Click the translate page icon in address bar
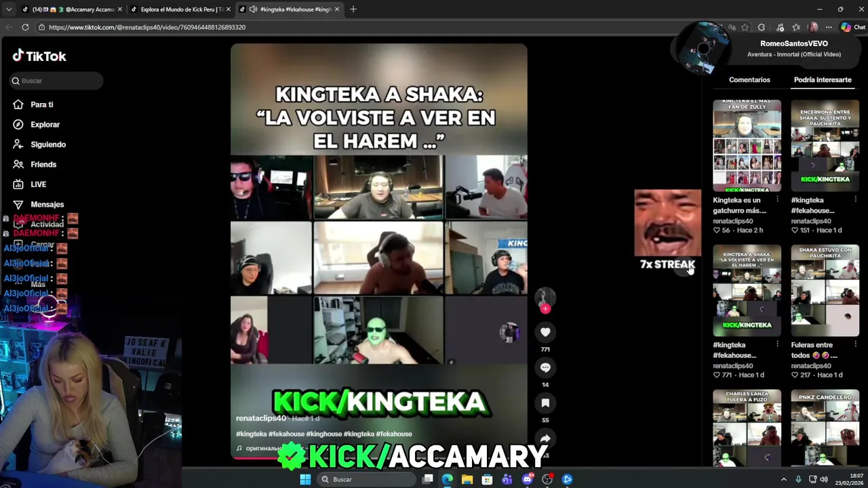 (x=732, y=27)
